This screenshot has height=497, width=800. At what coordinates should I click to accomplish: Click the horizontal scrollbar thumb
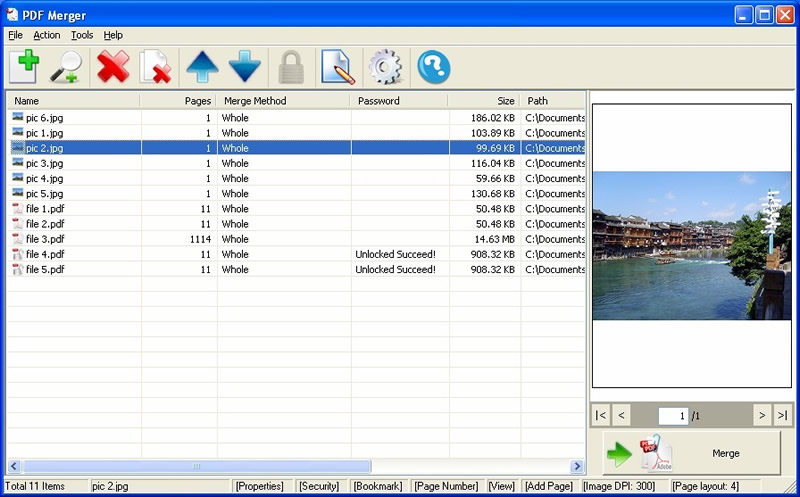point(196,466)
